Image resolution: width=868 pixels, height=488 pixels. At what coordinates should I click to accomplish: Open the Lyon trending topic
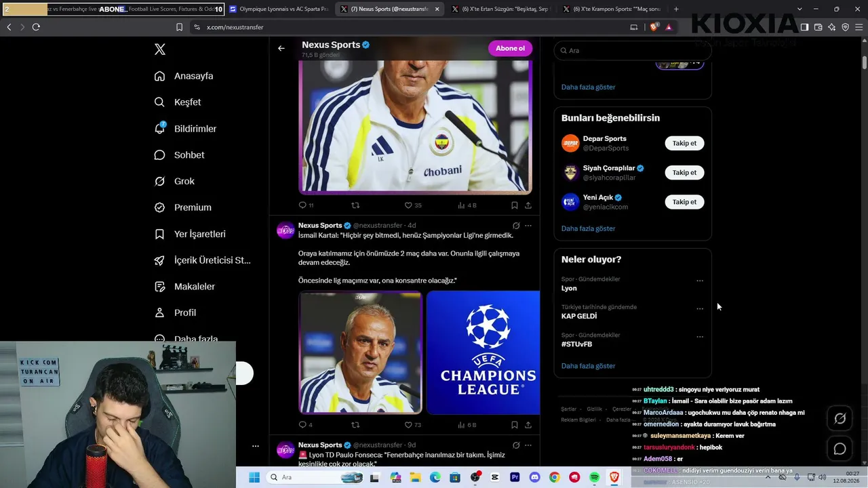click(x=569, y=288)
